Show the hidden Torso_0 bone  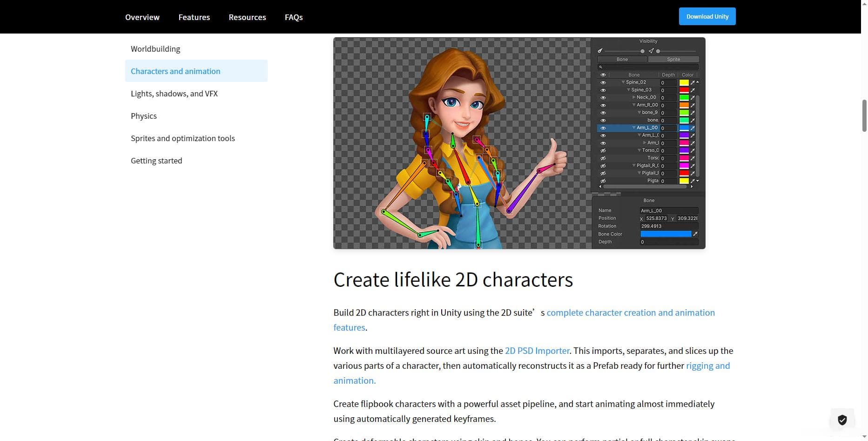603,150
